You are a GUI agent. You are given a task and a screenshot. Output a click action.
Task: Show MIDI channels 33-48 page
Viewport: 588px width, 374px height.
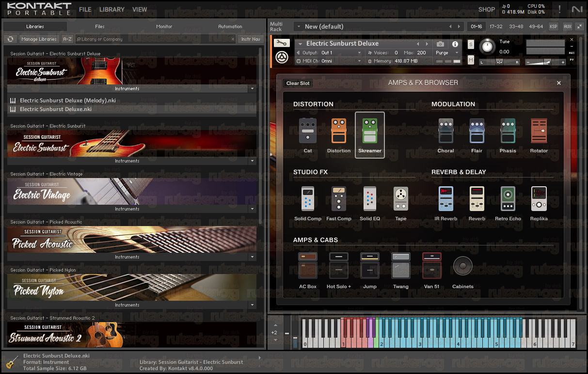point(516,26)
